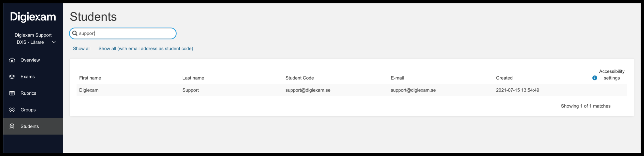
Task: Click the Accessibility settings info icon
Action: coord(594,78)
